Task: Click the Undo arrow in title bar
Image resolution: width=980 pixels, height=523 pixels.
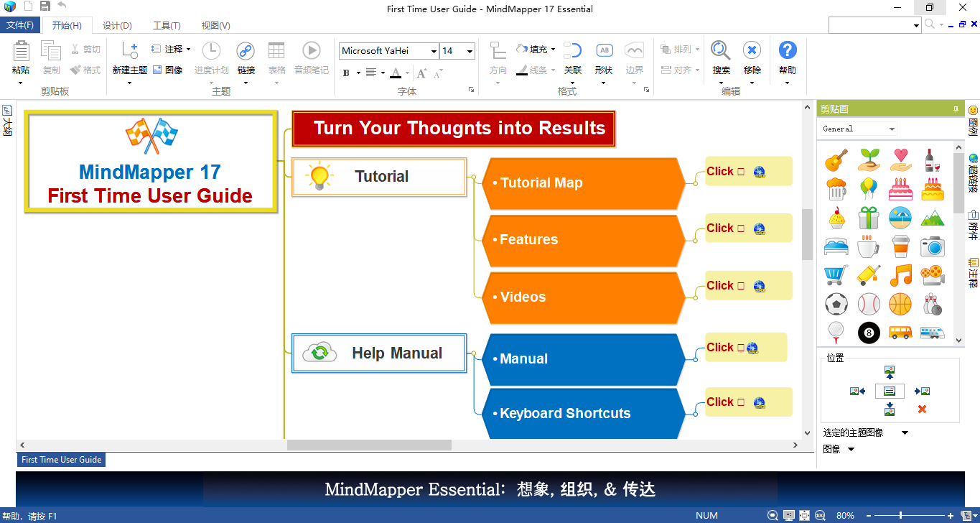Action: pyautogui.click(x=62, y=6)
